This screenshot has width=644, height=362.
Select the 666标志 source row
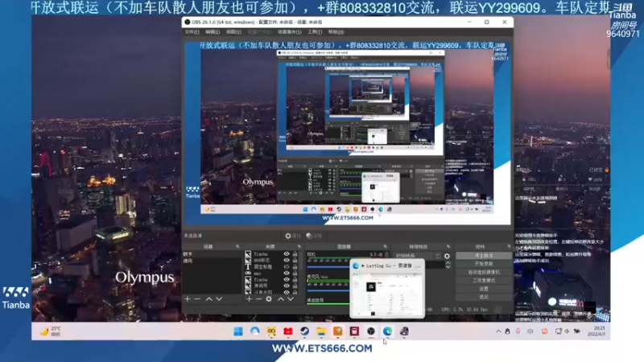[x=272, y=260]
